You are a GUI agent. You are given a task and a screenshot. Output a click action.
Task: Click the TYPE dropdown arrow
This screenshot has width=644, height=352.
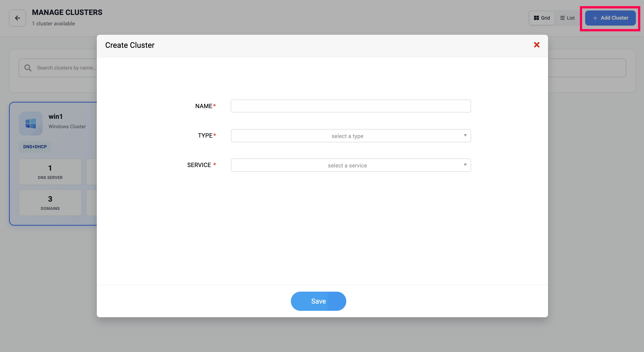465,135
